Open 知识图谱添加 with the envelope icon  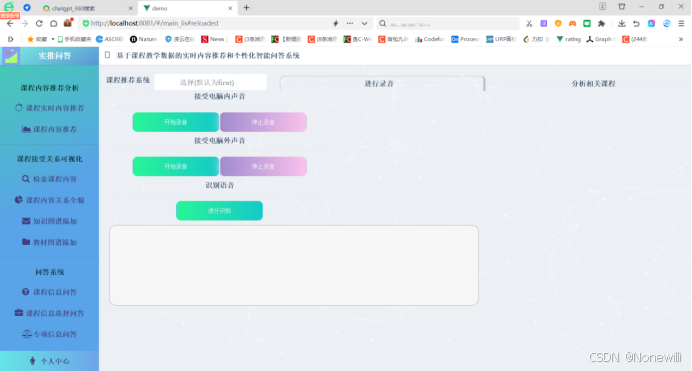pyautogui.click(x=49, y=221)
